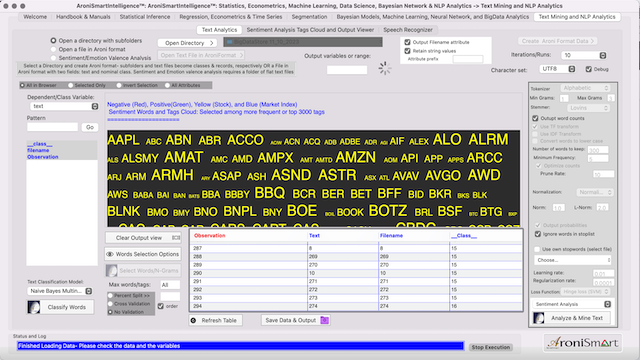Open Regression, Econometrics & Time Series tab
This screenshot has width=640, height=360.
pyautogui.click(x=231, y=17)
